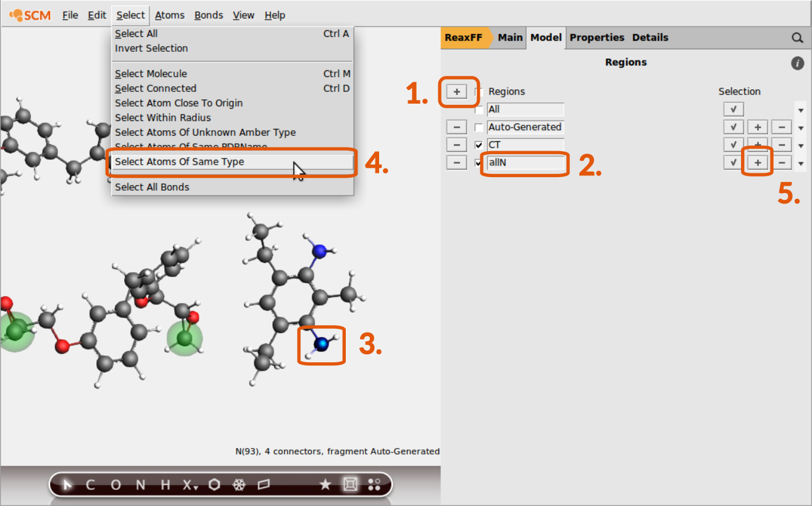Choose the Carbon (C) atom tool
The width and height of the screenshot is (812, 506).
[x=90, y=485]
